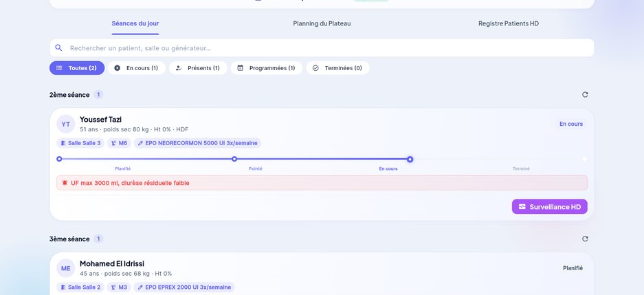
Task: Click the monitor icon in Surveillance HD
Action: (522, 207)
